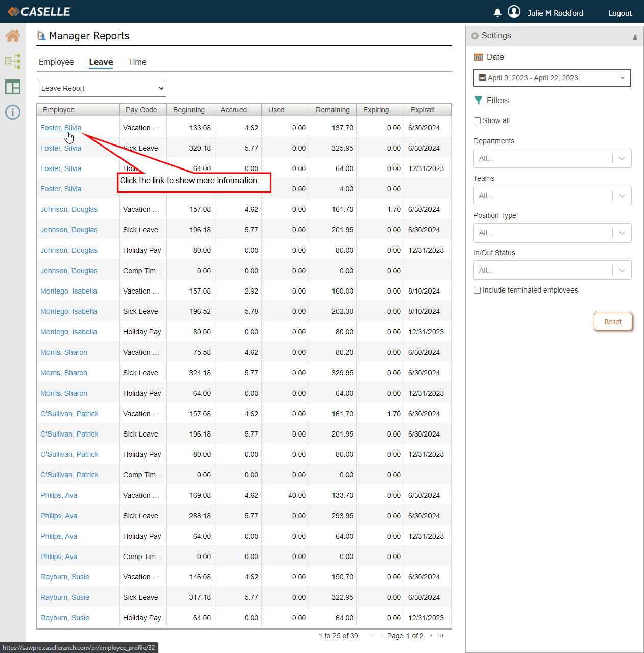The image size is (644, 653).
Task: Switch to the Employee tab
Action: click(x=56, y=62)
